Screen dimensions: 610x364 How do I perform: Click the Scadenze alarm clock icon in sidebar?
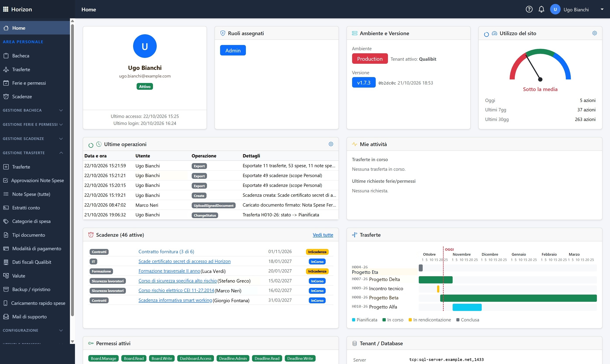pos(6,96)
